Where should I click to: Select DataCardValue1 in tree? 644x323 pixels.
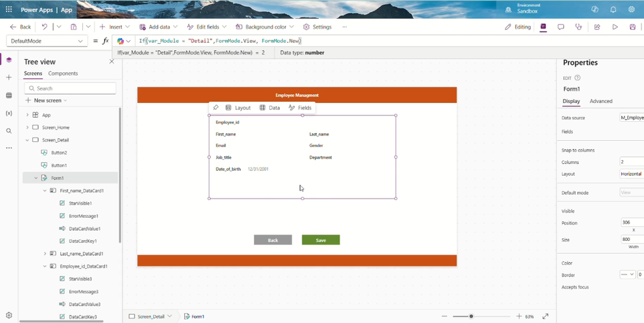[85, 229]
